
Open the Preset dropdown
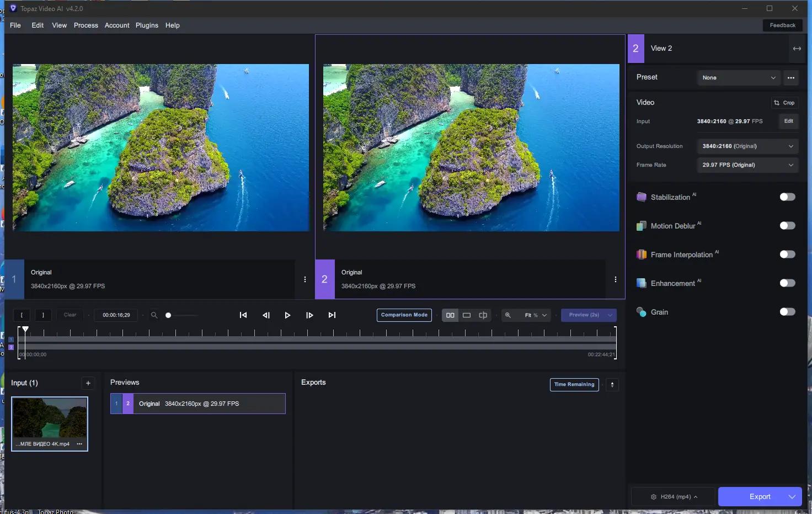click(739, 78)
